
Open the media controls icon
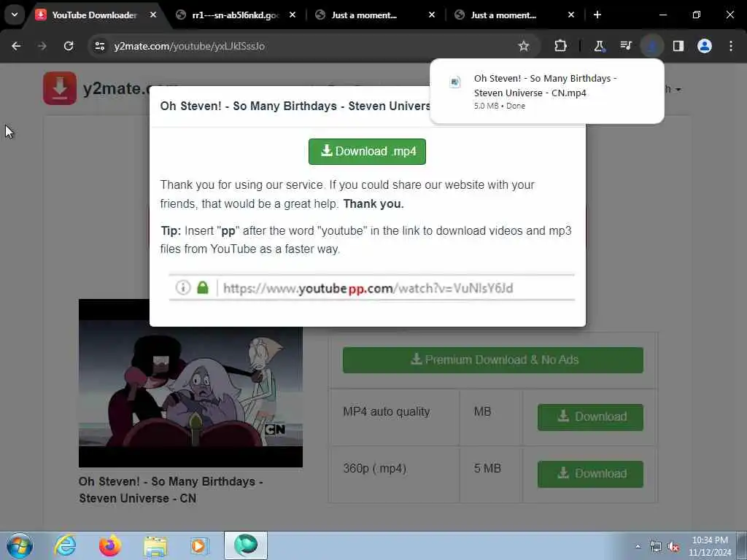click(x=625, y=46)
